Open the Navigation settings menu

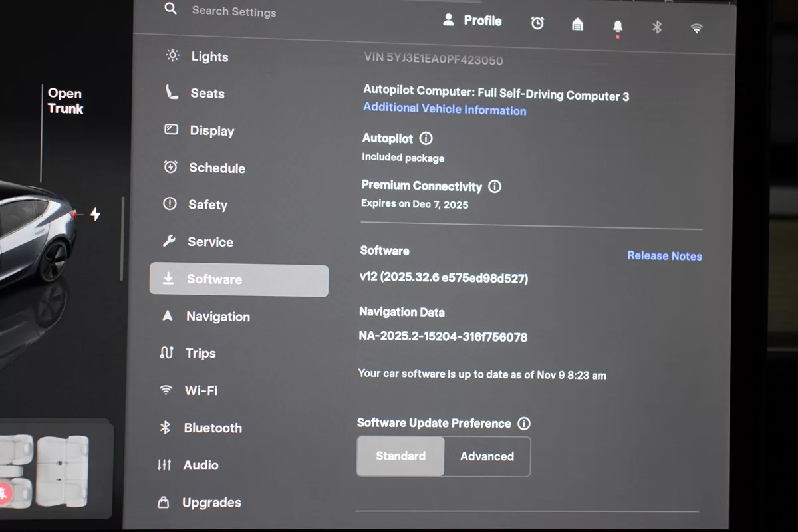pyautogui.click(x=217, y=317)
